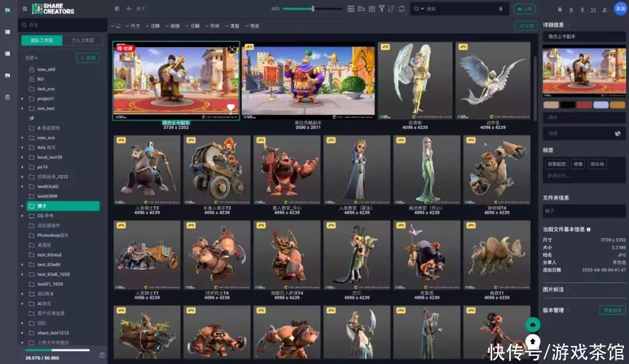Open the clipboard icon in the left rail
The height and width of the screenshot is (364, 629).
click(x=8, y=97)
